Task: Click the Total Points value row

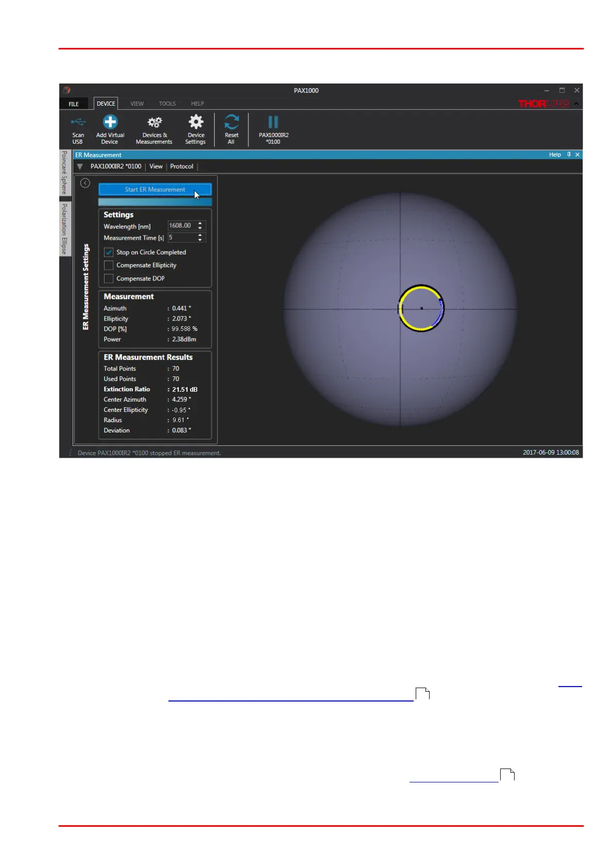Action: click(155, 369)
